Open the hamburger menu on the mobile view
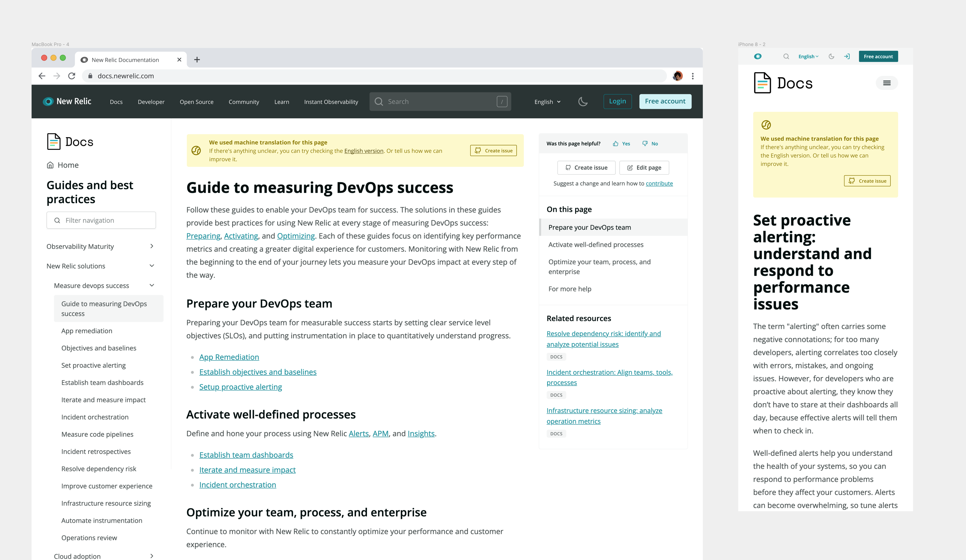 887,83
